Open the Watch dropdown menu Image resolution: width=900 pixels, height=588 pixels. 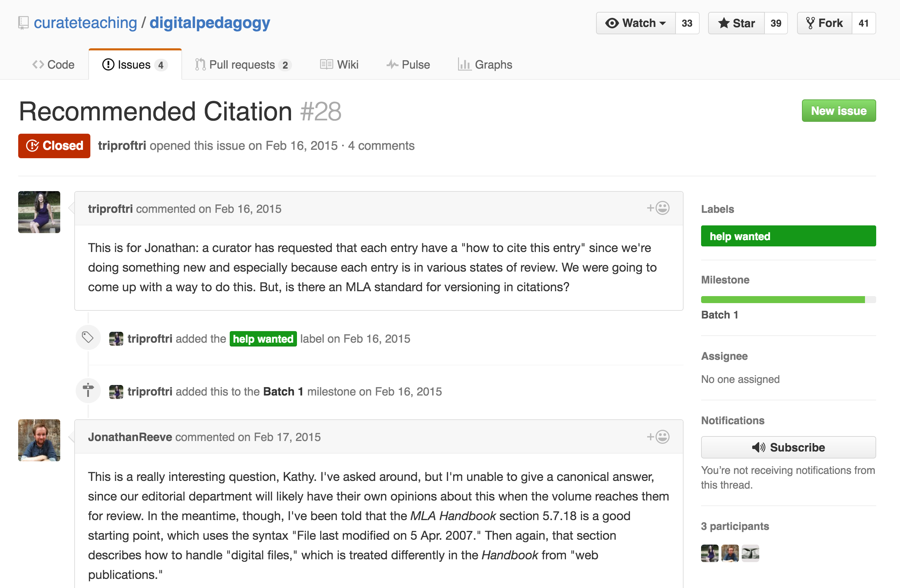(x=636, y=23)
